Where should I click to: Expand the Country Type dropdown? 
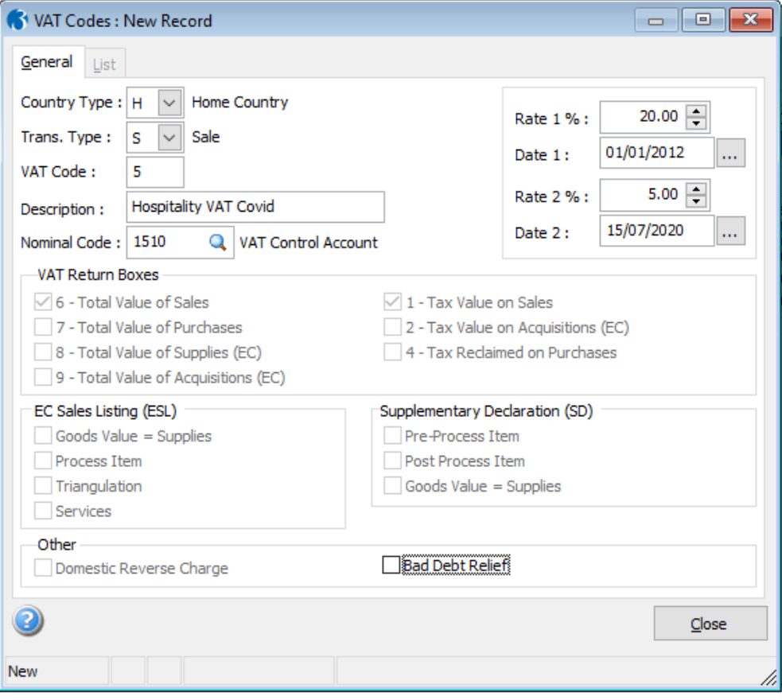pyautogui.click(x=169, y=102)
